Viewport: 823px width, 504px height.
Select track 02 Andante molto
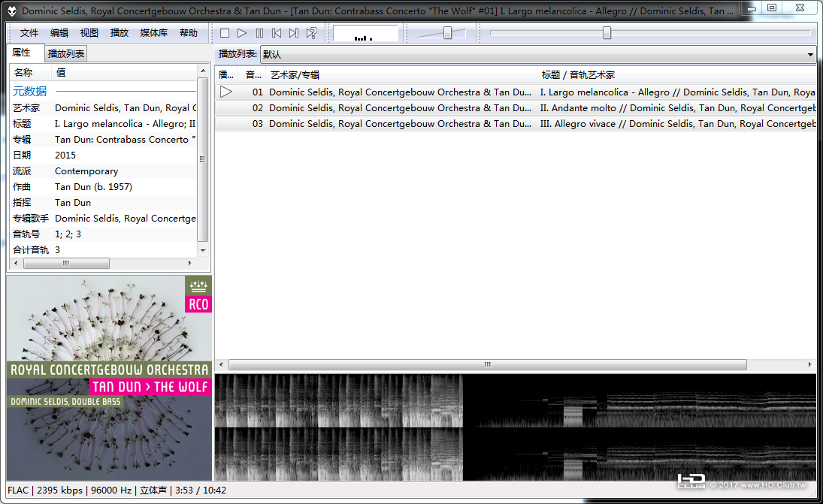pyautogui.click(x=516, y=108)
